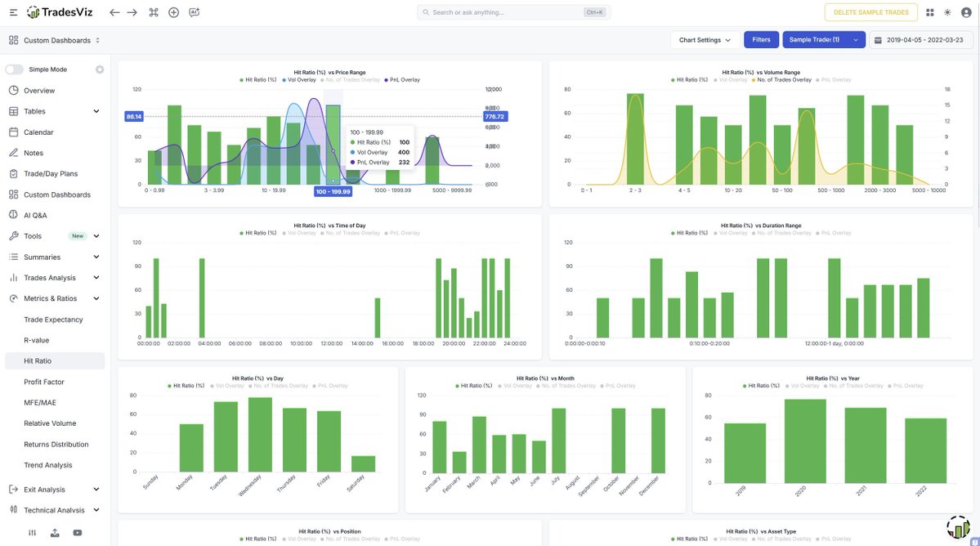Open MFE/MAE page

(40, 403)
